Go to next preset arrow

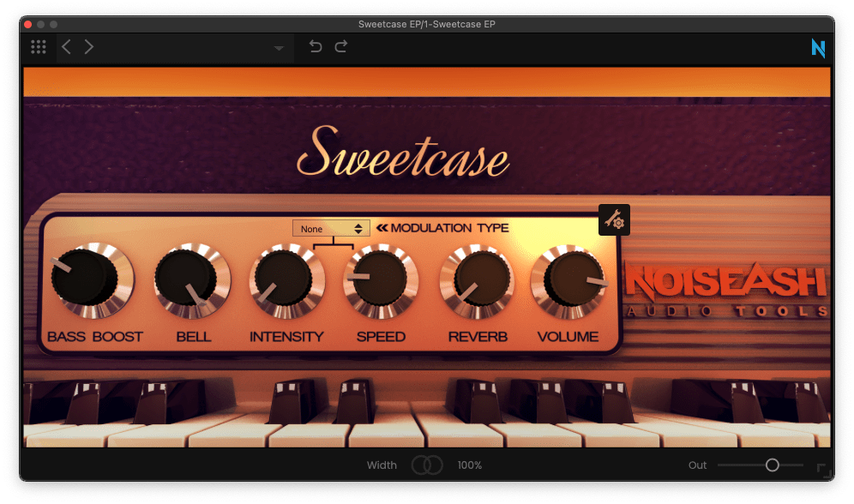(x=89, y=47)
